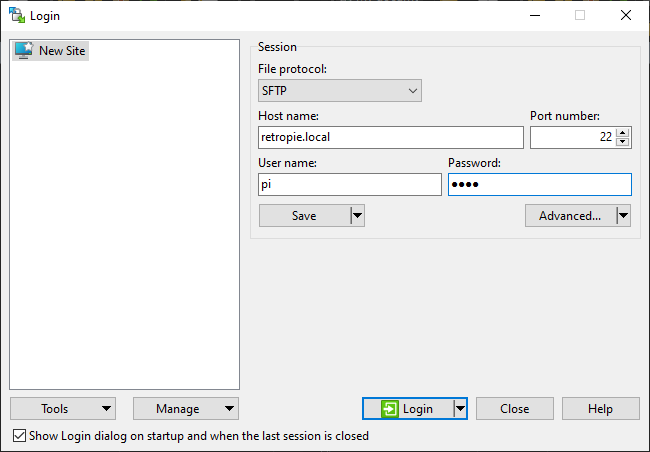
Task: Increase port number with up arrow
Action: click(x=623, y=132)
